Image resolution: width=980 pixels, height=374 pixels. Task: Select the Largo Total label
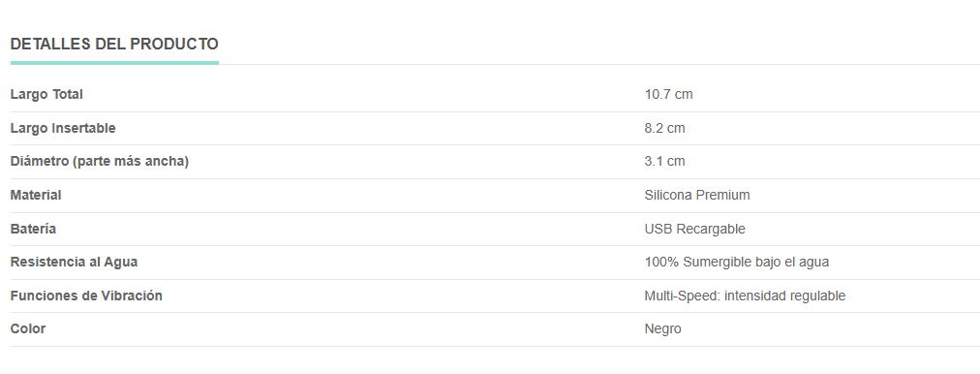[x=46, y=94]
